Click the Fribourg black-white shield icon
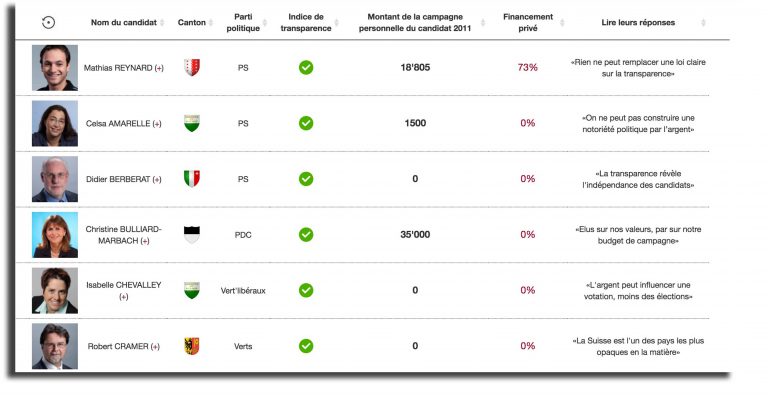The image size is (768, 396). click(192, 235)
